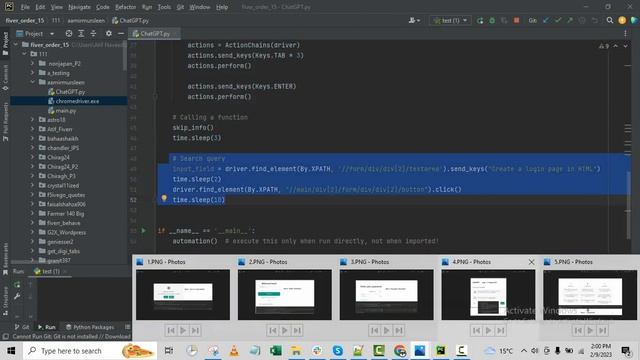Open the File menu

coord(25,7)
